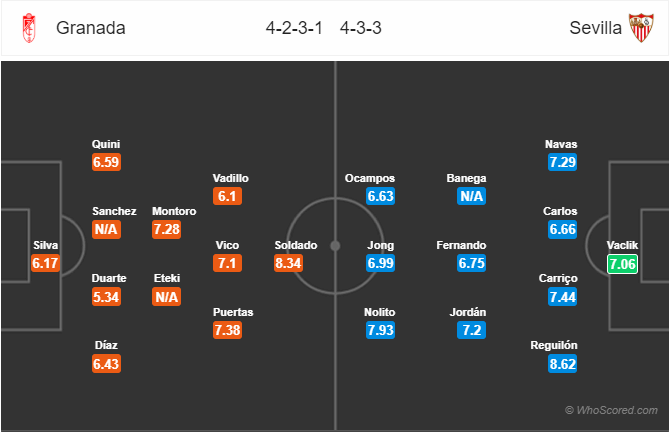Viewport: 670px width, 432px height.
Task: Open the Granada team name link
Action: coord(91,28)
